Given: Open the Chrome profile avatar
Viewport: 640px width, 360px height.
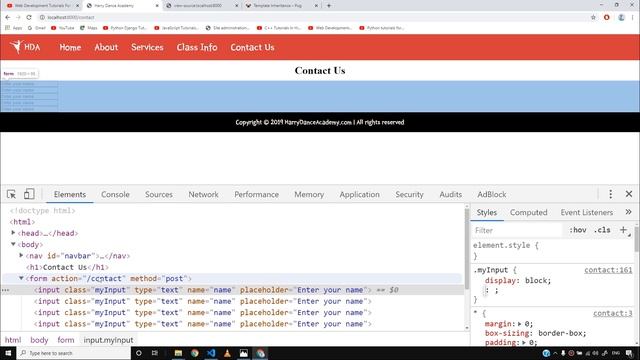Looking at the screenshot, I should pyautogui.click(x=621, y=17).
